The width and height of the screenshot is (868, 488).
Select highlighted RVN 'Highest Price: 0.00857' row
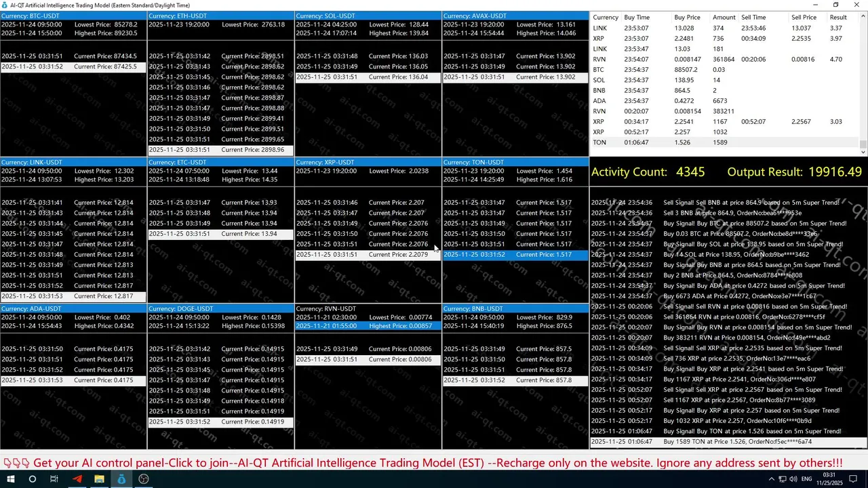tap(368, 326)
